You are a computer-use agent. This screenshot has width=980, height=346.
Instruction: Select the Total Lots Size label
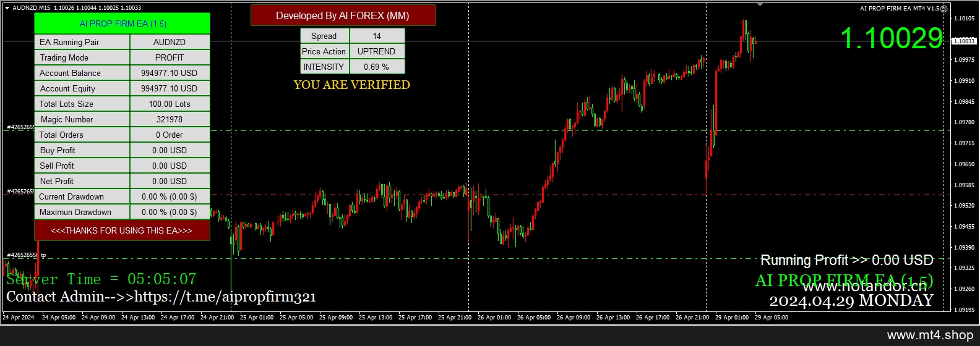(82, 104)
